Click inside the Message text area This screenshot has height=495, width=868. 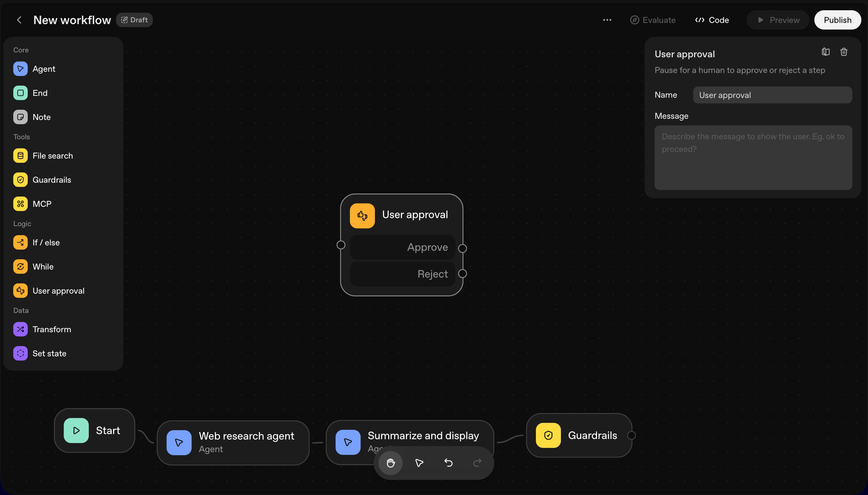point(753,158)
